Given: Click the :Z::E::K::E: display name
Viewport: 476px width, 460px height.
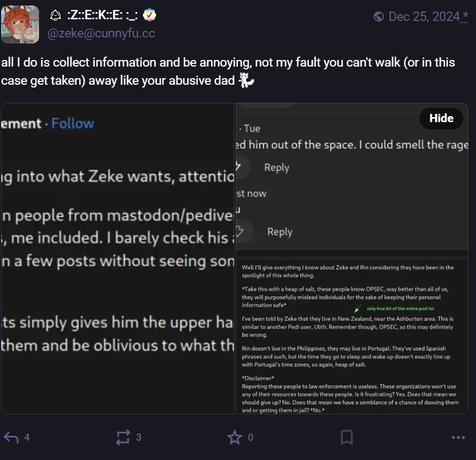Looking at the screenshot, I should pyautogui.click(x=102, y=15).
